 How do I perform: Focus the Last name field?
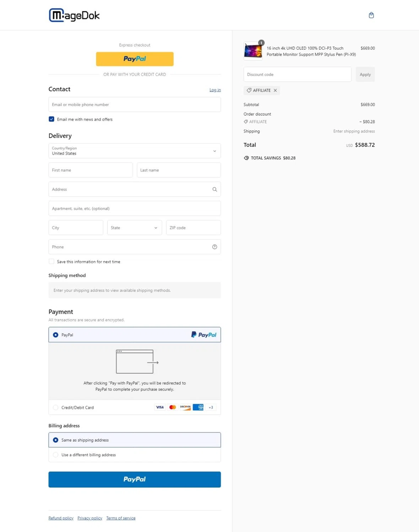click(x=179, y=170)
